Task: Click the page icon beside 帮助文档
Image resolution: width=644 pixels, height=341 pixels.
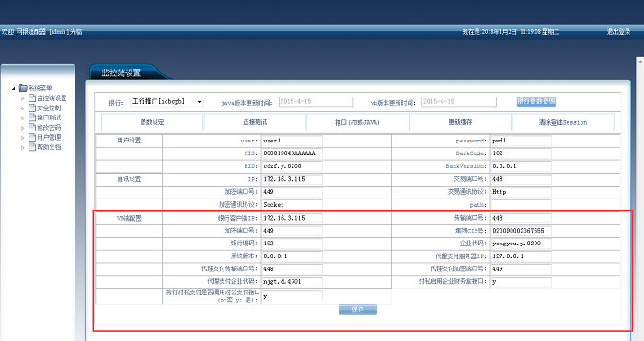Action: (32, 147)
